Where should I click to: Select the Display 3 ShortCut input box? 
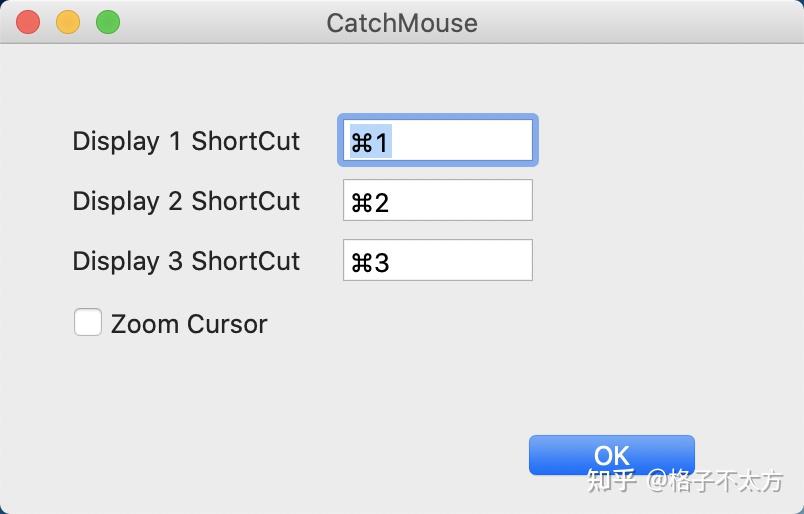tap(438, 260)
